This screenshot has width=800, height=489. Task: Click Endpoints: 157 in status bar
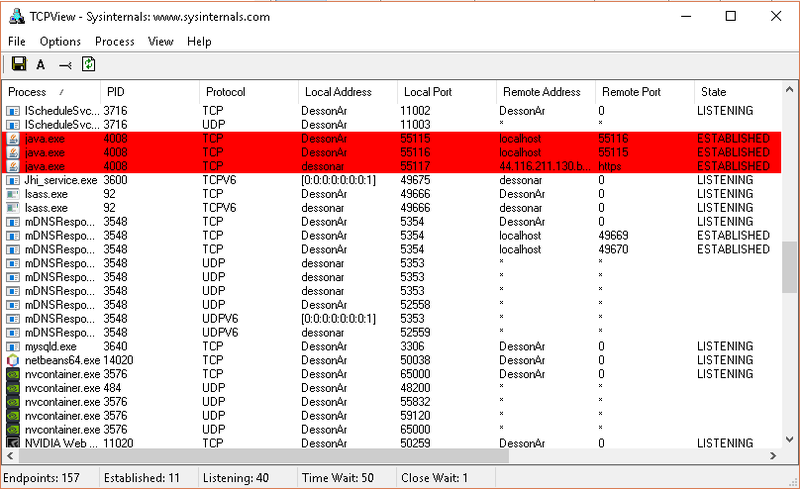[x=41, y=478]
